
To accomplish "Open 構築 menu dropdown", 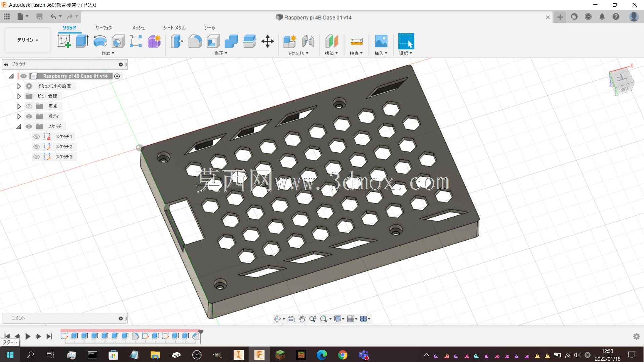I will point(331,53).
